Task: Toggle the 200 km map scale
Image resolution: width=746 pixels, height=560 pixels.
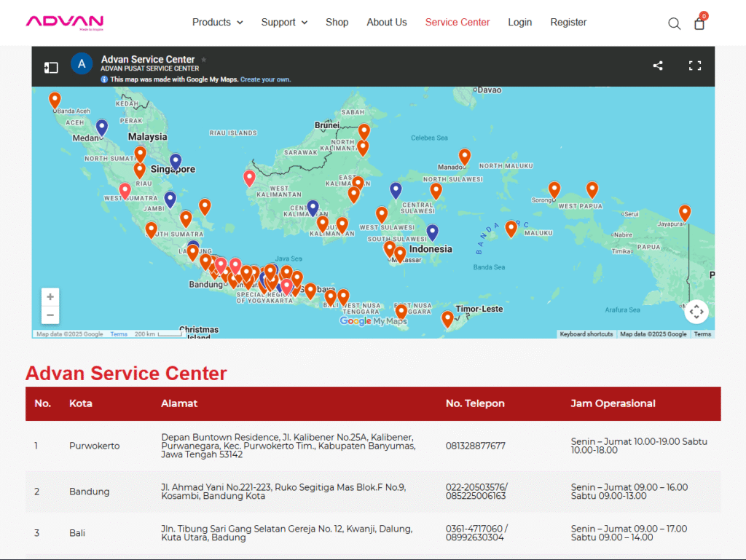Action: (158, 334)
